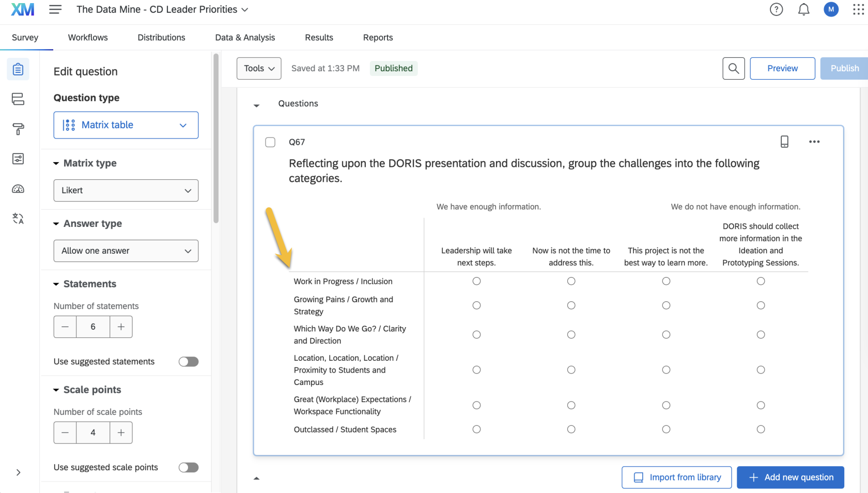Screen dimensions: 868x493
Task: Decrease number of scale points with minus
Action: coord(65,433)
